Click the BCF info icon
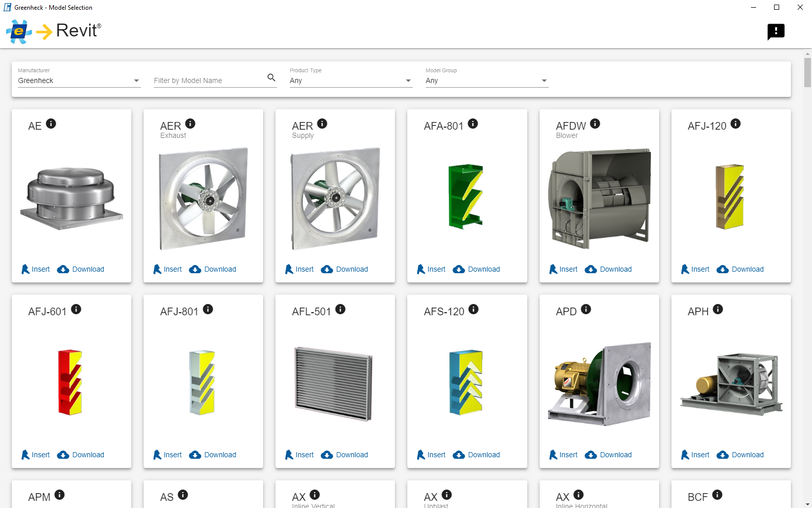 click(x=717, y=495)
